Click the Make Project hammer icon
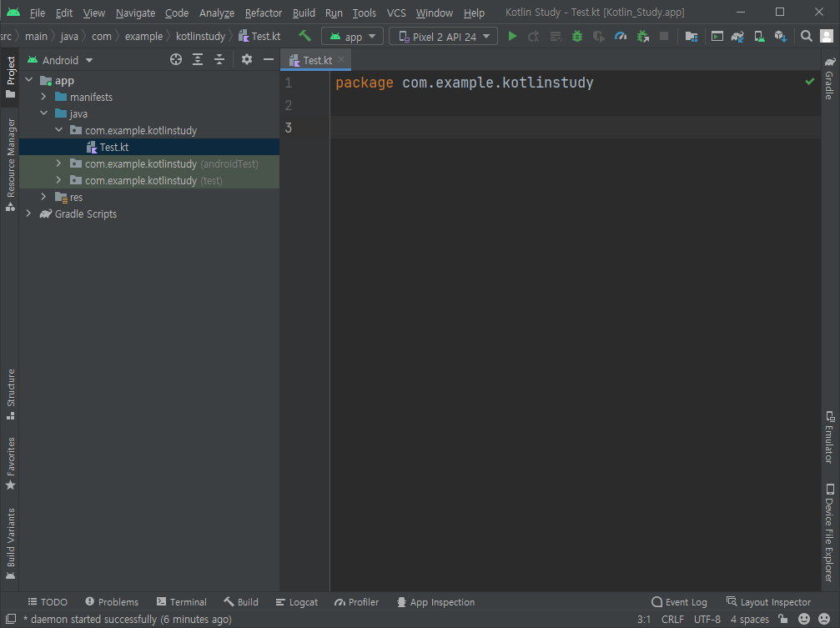 point(304,36)
